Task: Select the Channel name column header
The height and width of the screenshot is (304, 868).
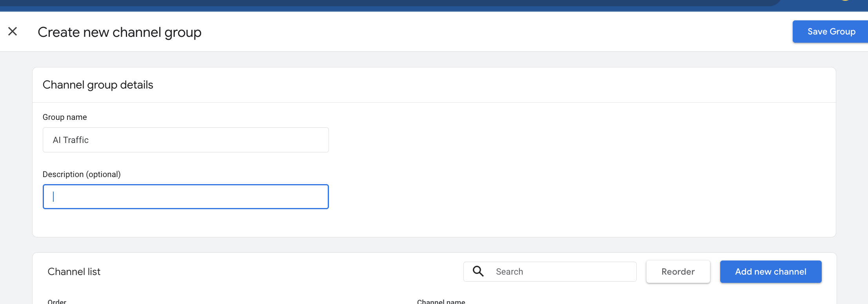Action: point(441,301)
